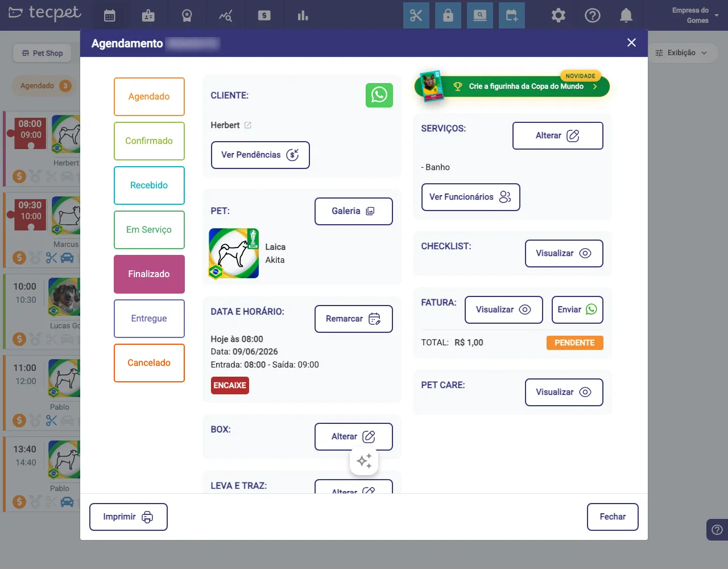Click Ver Pendências button
The image size is (728, 569).
[x=260, y=155]
